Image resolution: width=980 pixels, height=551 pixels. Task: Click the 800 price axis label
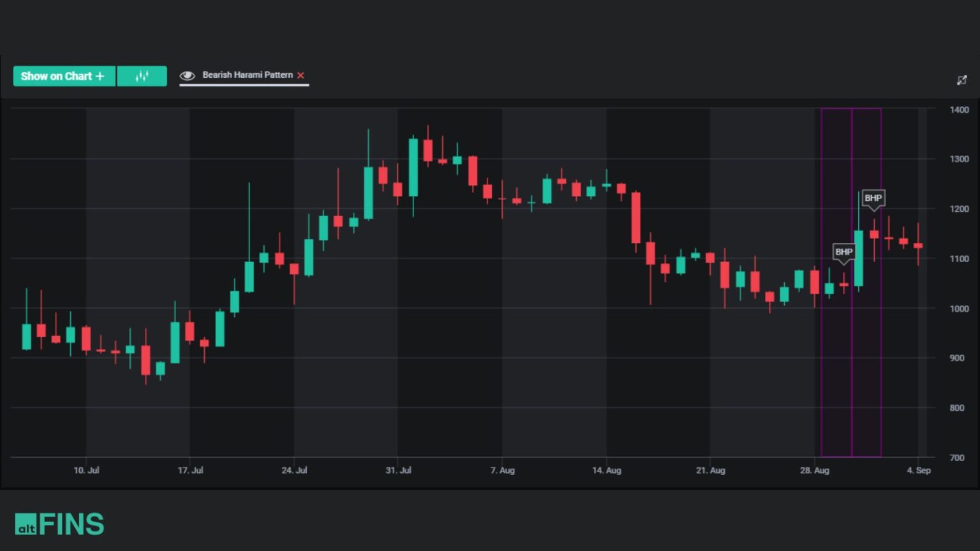pos(957,408)
